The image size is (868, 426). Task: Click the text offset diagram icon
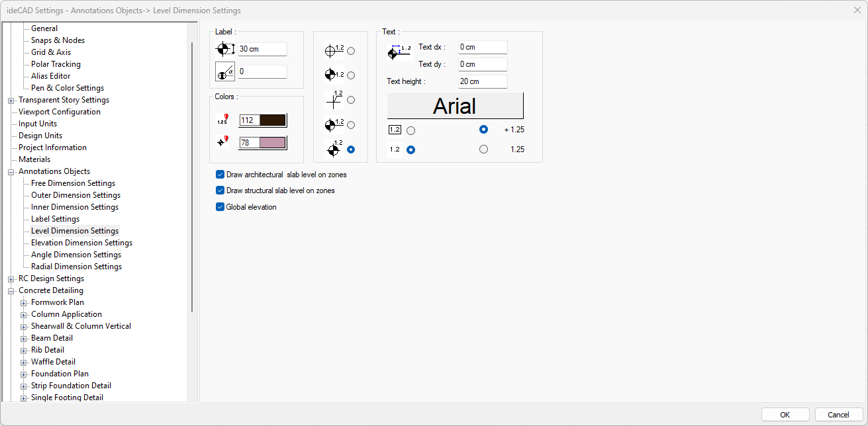click(399, 53)
